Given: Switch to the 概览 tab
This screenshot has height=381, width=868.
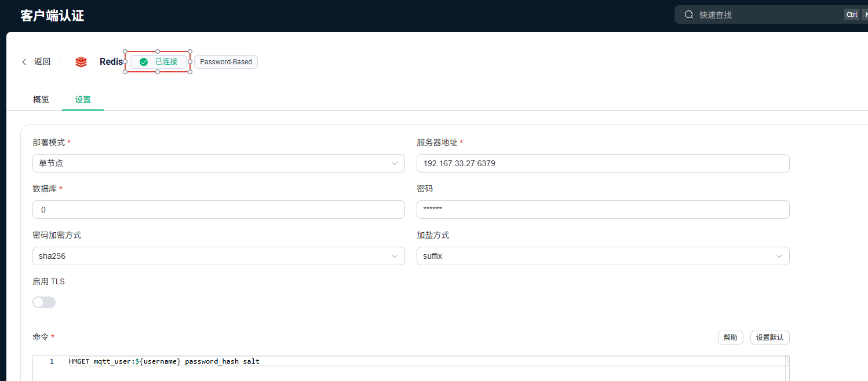Looking at the screenshot, I should pyautogui.click(x=41, y=100).
